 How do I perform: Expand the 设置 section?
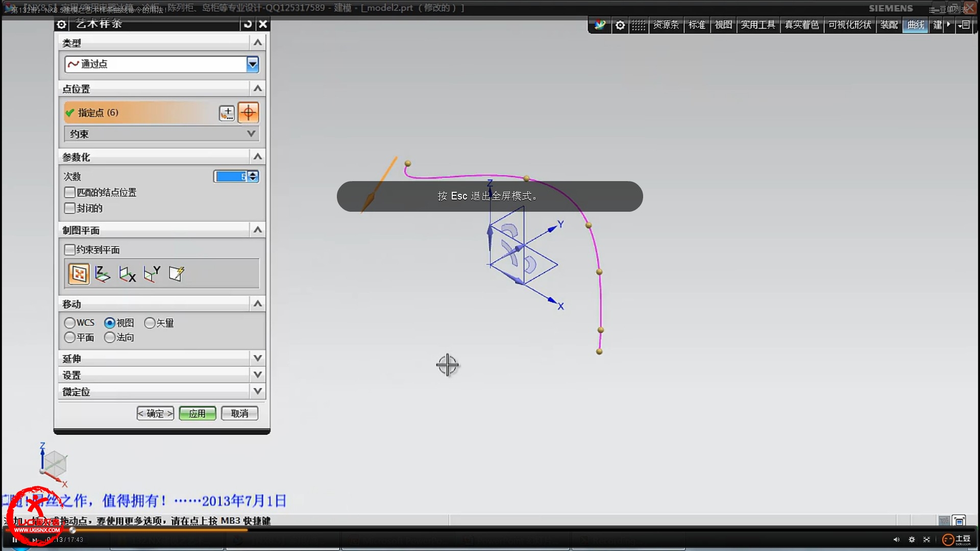(258, 374)
